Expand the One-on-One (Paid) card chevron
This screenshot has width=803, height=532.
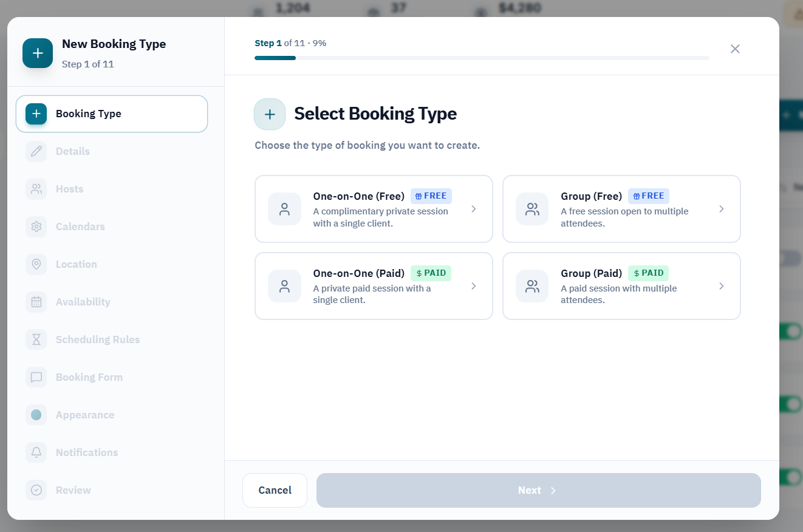pos(474,286)
